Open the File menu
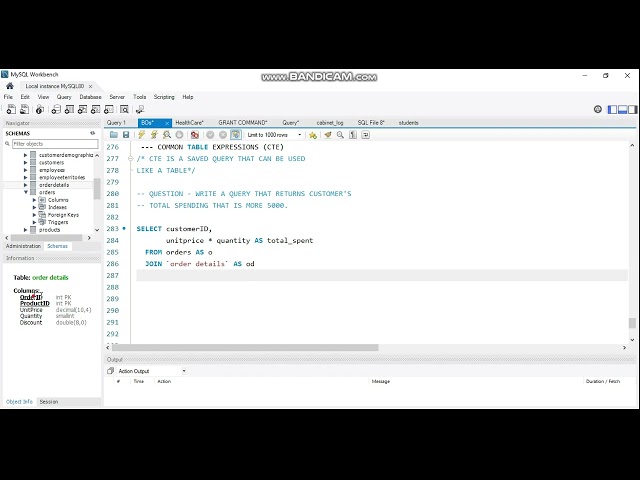 point(8,97)
